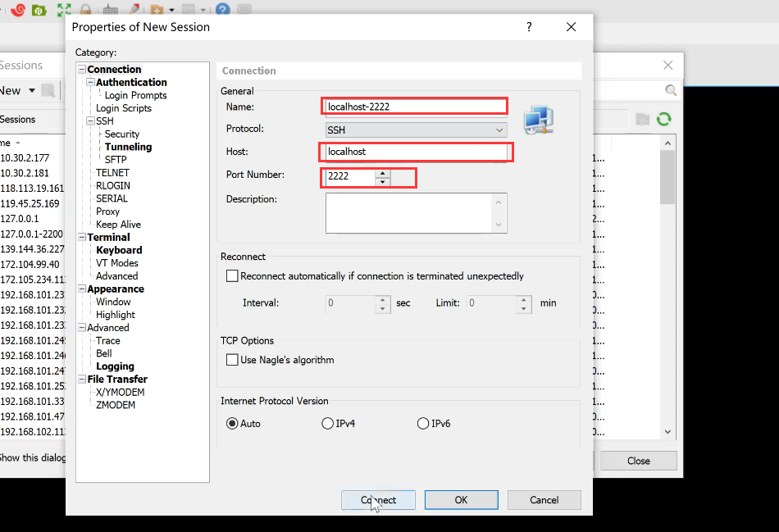
Task: Click the Connect button
Action: click(378, 500)
